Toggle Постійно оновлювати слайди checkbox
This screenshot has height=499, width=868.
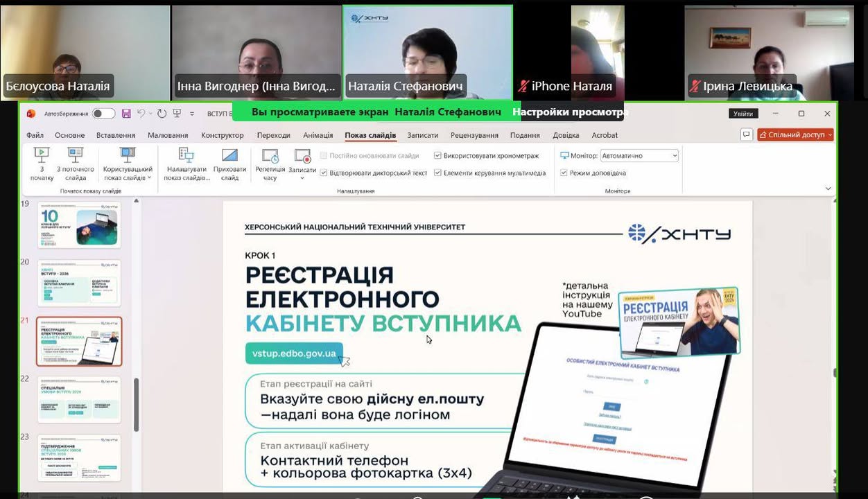point(324,156)
